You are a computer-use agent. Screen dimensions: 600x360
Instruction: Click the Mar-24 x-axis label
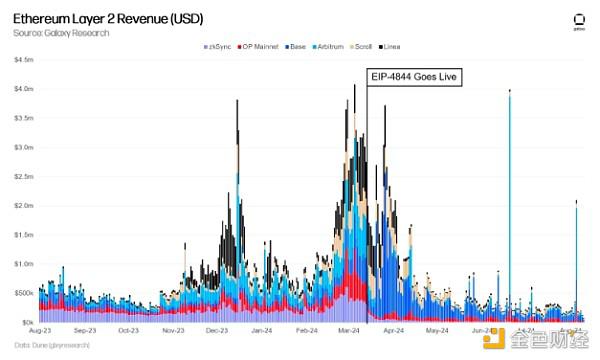349,330
